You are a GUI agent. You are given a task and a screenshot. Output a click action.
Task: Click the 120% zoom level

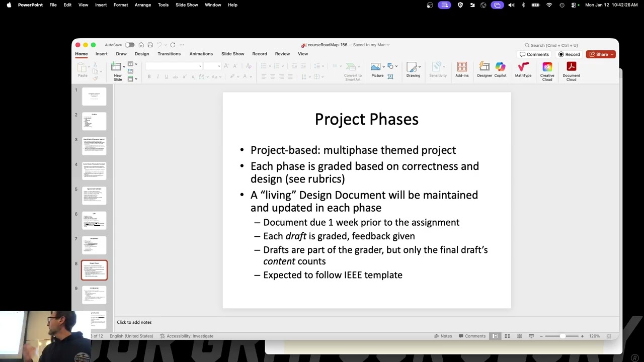coord(594,336)
